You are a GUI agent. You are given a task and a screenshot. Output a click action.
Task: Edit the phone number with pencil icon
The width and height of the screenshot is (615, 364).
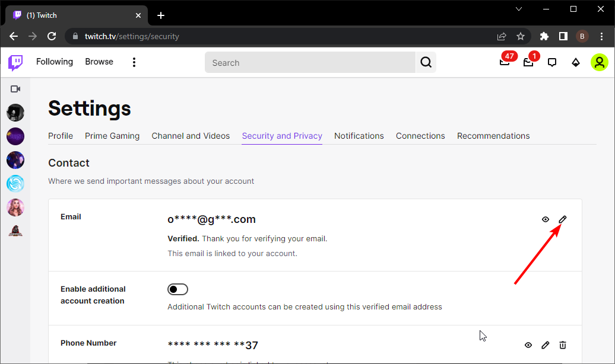pyautogui.click(x=546, y=345)
